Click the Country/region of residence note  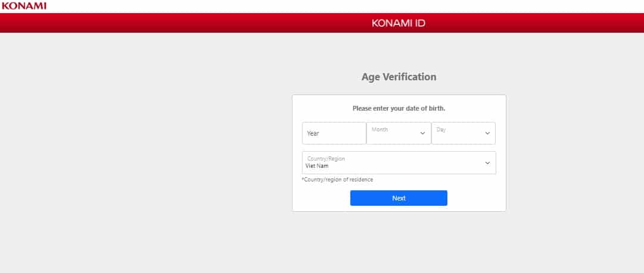click(x=337, y=180)
